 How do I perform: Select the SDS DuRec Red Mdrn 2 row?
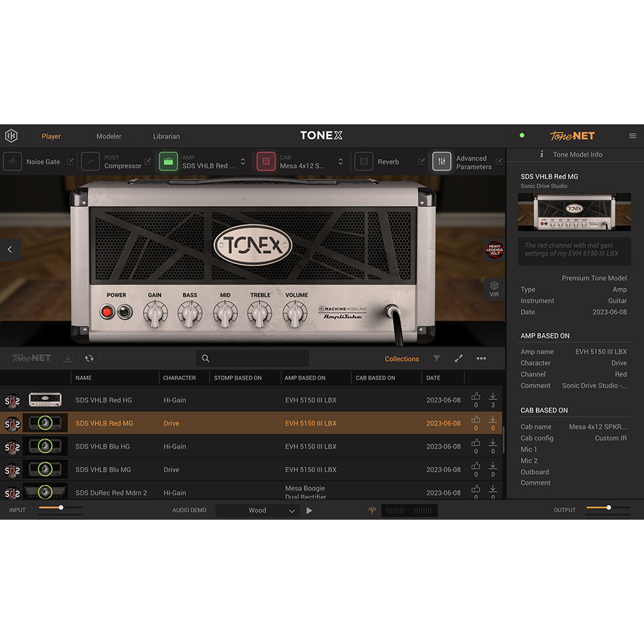point(251,491)
